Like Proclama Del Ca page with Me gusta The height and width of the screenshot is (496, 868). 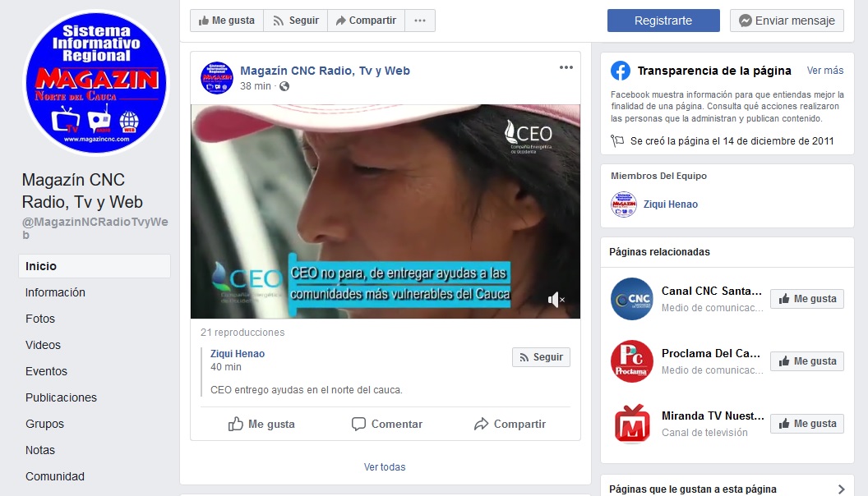[807, 361]
